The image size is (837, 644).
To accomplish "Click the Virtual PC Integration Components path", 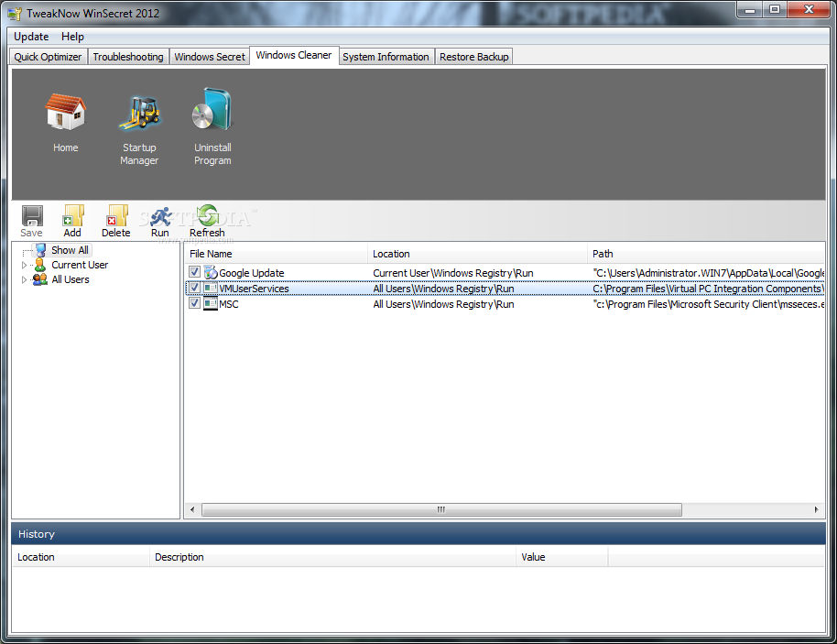I will 709,289.
